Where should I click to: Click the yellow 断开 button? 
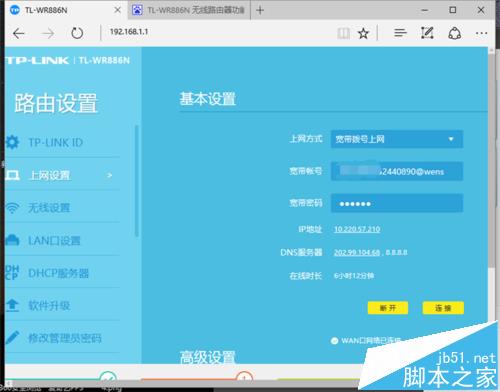(x=388, y=308)
